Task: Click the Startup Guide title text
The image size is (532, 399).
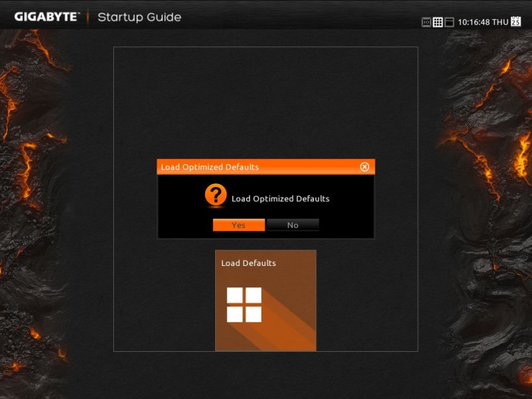Action: coord(139,17)
